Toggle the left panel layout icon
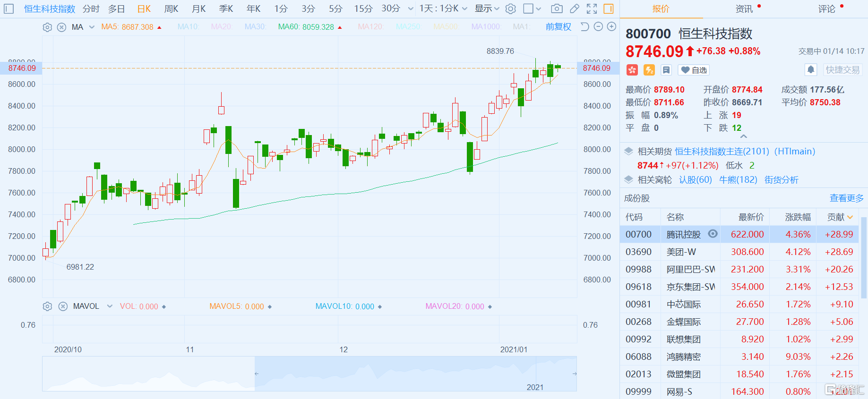Viewport: 868px width, 399px height. 9,8
